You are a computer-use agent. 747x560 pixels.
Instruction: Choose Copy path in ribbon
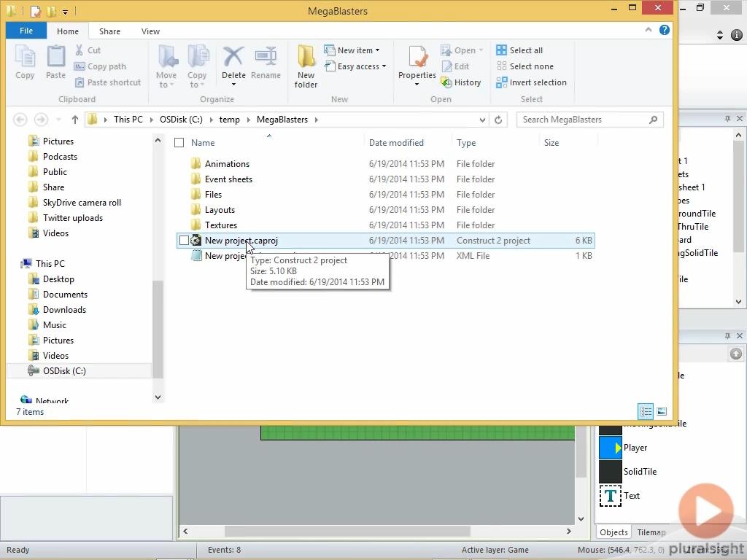tap(100, 66)
